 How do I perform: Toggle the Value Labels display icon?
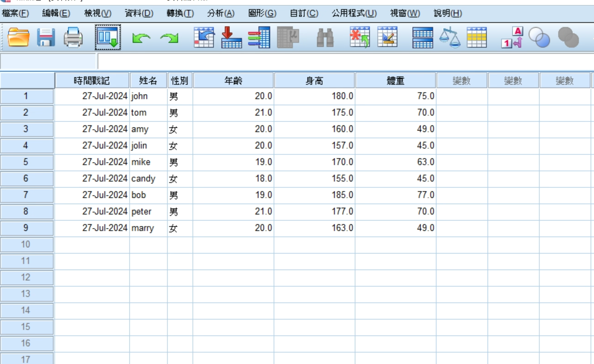click(x=511, y=38)
